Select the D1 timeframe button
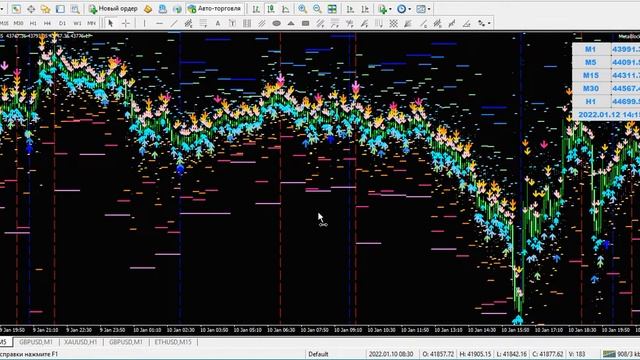Screen dimensions: 640x360 62,23
